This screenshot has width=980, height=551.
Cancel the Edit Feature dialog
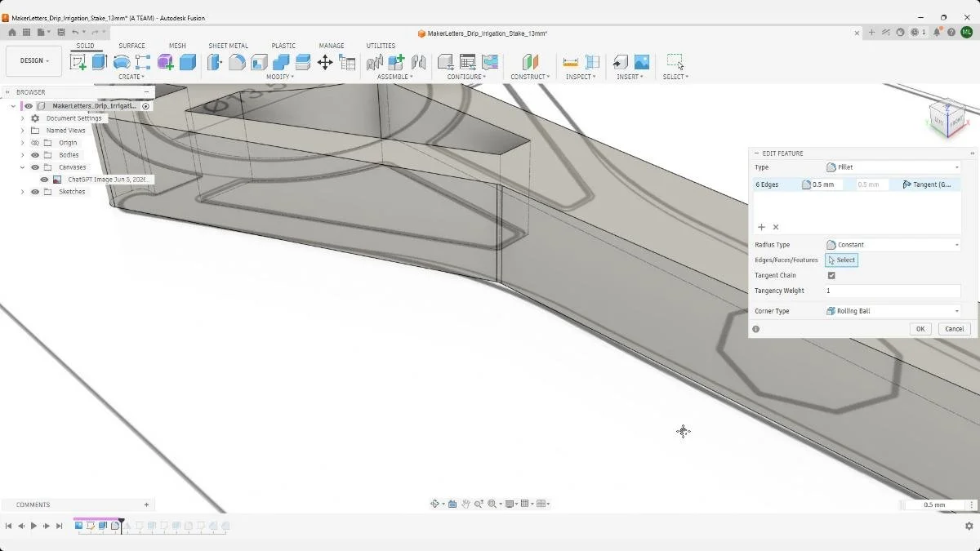coord(954,329)
